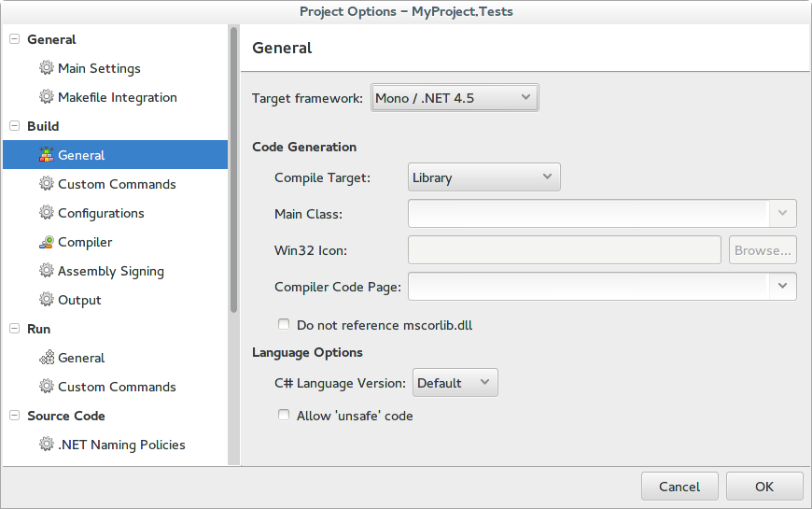Viewport: 812px width, 509px height.
Task: Click the Main Class text field
Action: pos(588,213)
